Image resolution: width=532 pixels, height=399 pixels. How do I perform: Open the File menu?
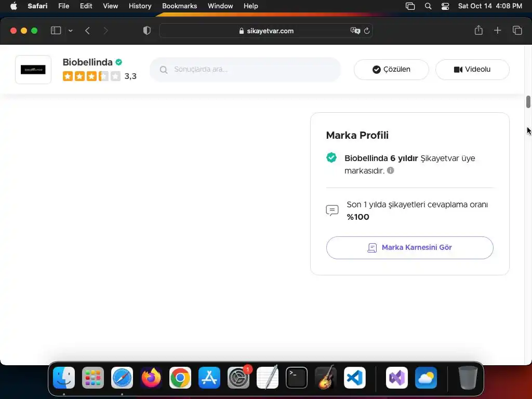(63, 6)
